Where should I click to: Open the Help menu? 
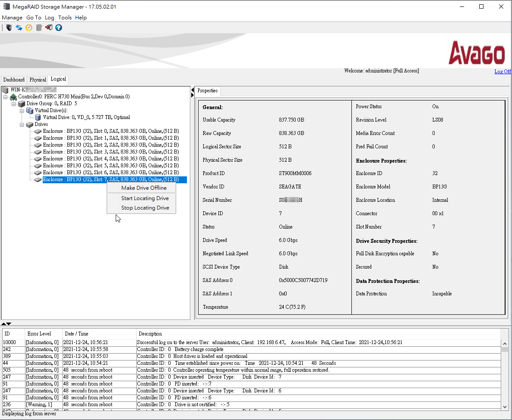tap(81, 18)
